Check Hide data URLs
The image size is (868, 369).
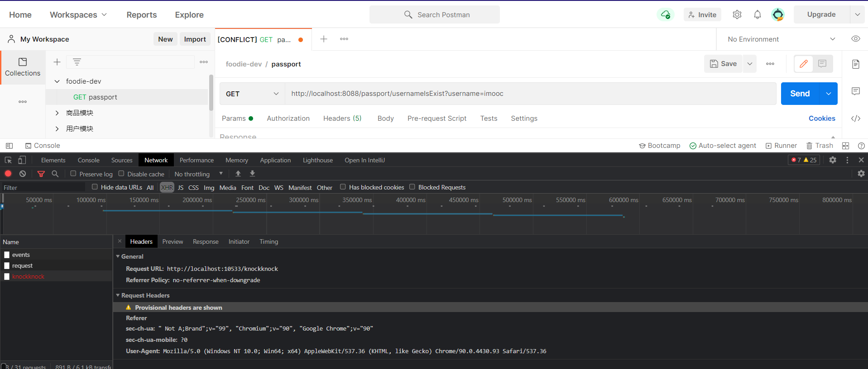click(95, 187)
